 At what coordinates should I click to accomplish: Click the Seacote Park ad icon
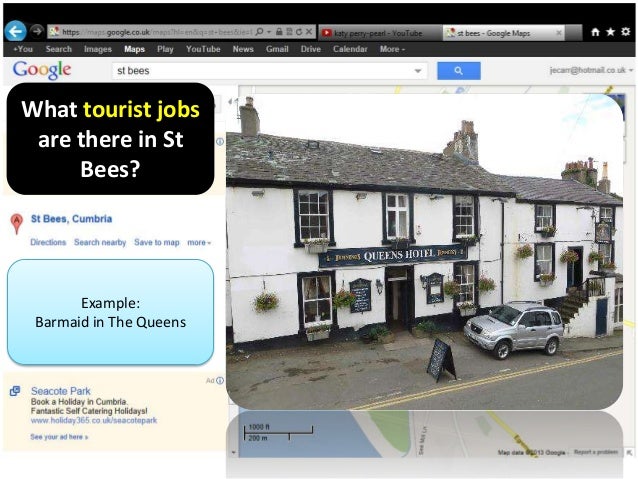[x=15, y=391]
